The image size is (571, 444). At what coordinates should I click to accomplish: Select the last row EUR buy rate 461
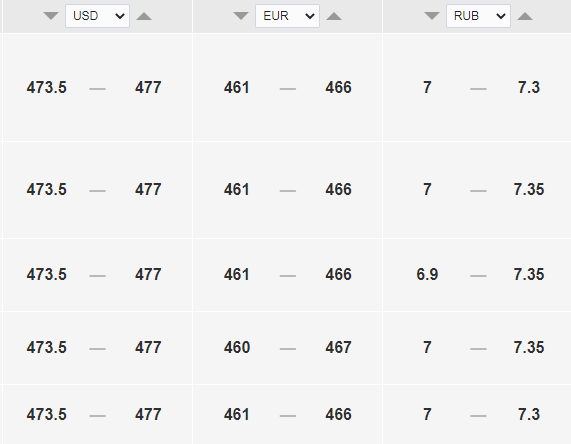(237, 414)
